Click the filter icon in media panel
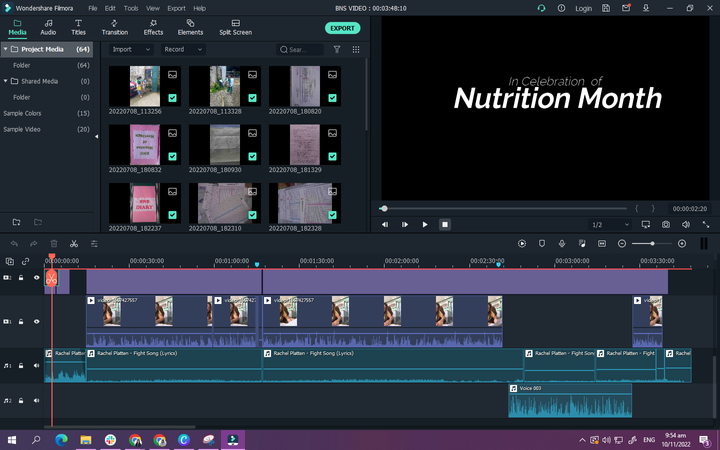The image size is (720, 450). click(x=337, y=49)
